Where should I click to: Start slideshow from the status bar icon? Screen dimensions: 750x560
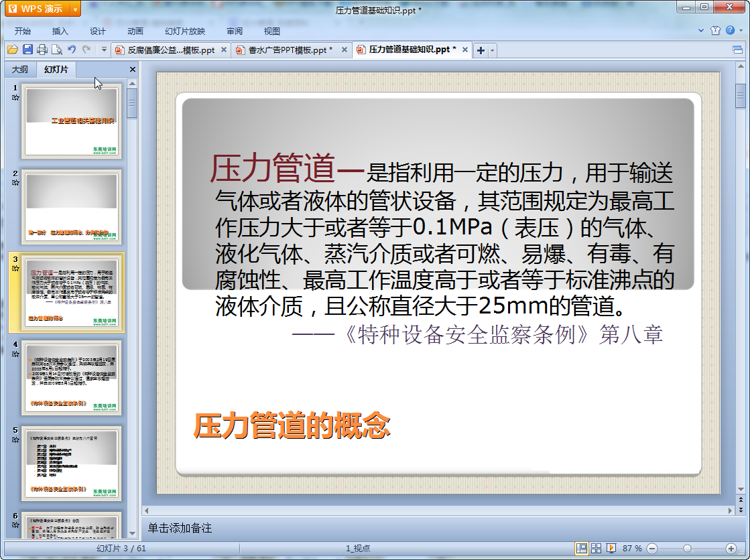click(611, 548)
